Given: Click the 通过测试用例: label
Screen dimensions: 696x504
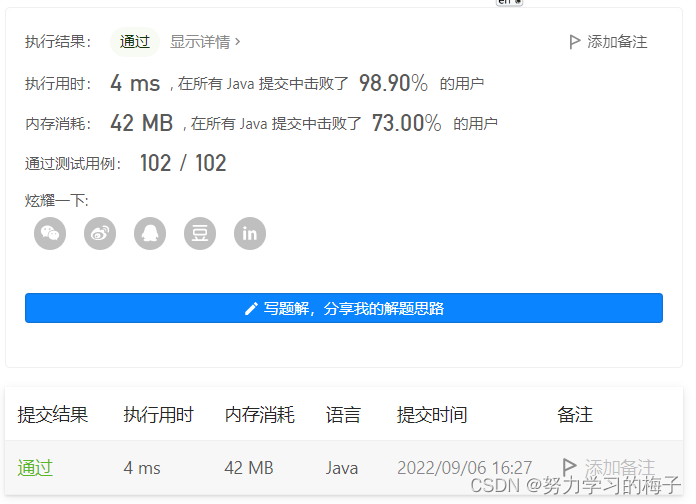Looking at the screenshot, I should (73, 163).
